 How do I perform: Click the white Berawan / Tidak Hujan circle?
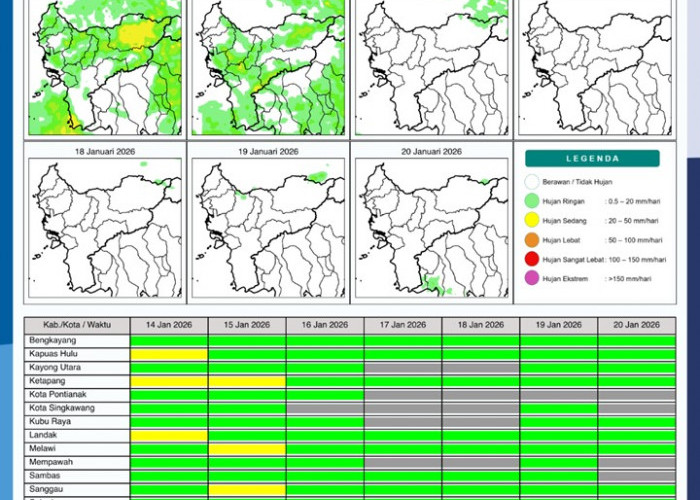click(531, 182)
